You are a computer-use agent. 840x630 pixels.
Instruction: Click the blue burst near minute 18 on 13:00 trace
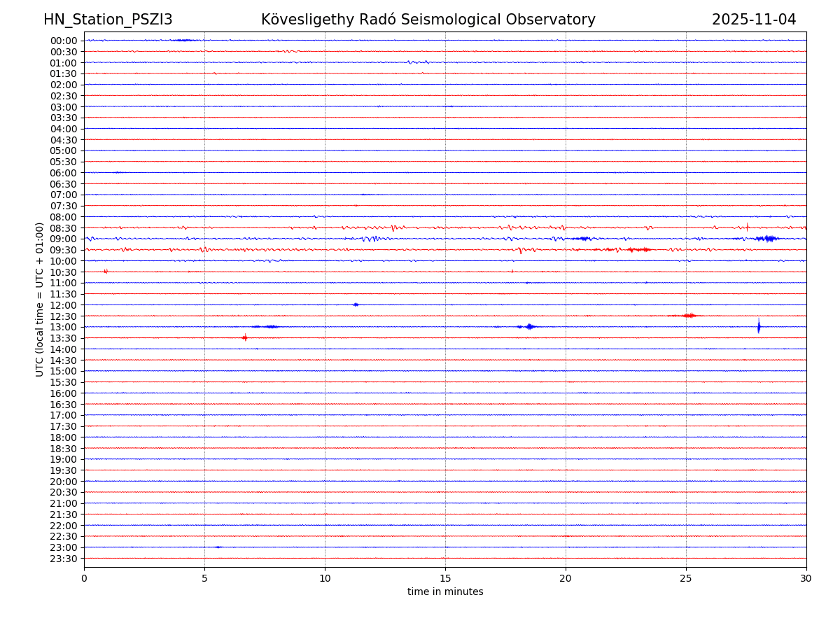(529, 327)
